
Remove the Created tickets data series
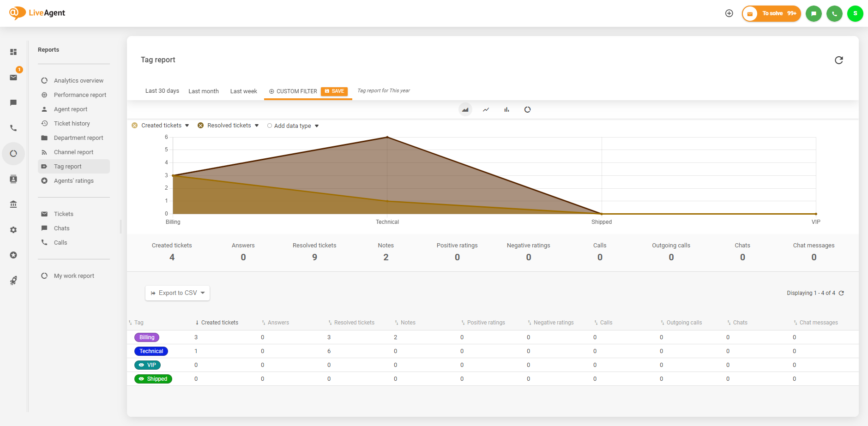[x=135, y=126]
